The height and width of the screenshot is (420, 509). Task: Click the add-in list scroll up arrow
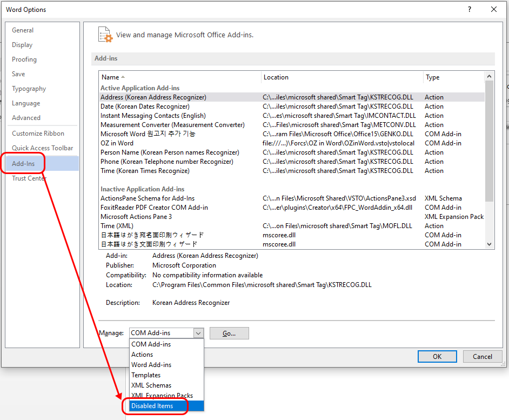click(x=489, y=77)
